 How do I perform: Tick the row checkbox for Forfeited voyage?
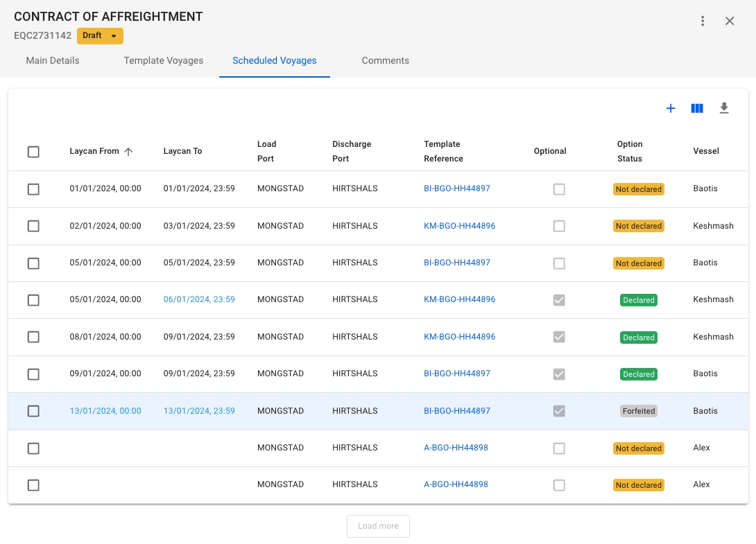coord(33,411)
